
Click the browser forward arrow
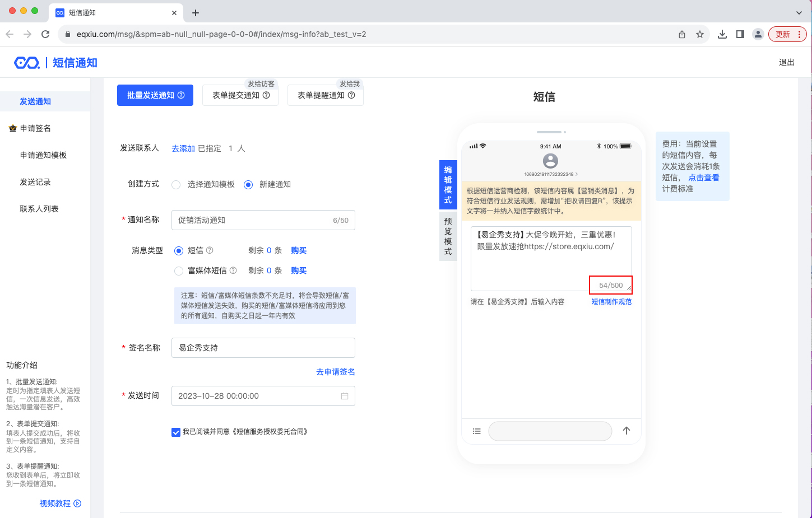[x=27, y=34]
